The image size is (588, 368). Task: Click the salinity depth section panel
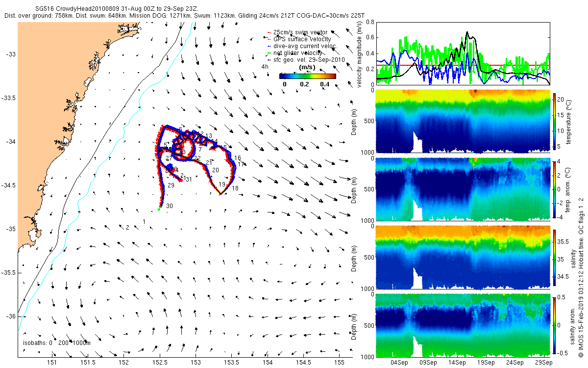(463, 257)
